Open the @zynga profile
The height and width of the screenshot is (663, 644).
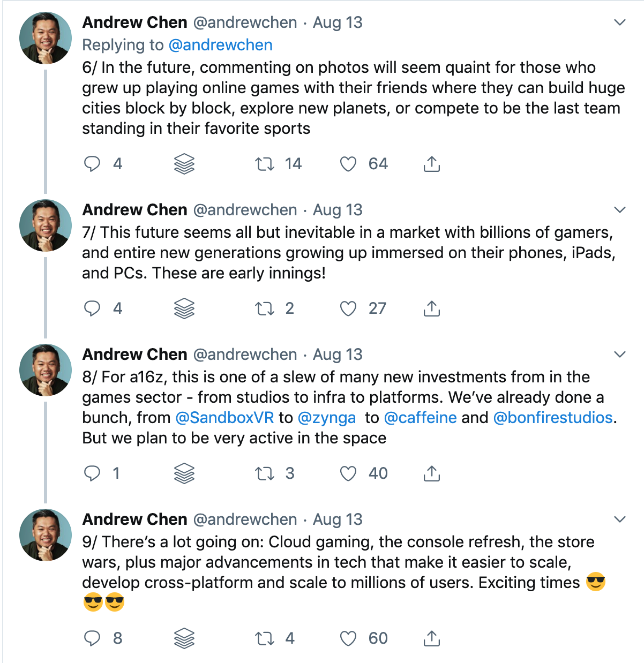tap(327, 417)
